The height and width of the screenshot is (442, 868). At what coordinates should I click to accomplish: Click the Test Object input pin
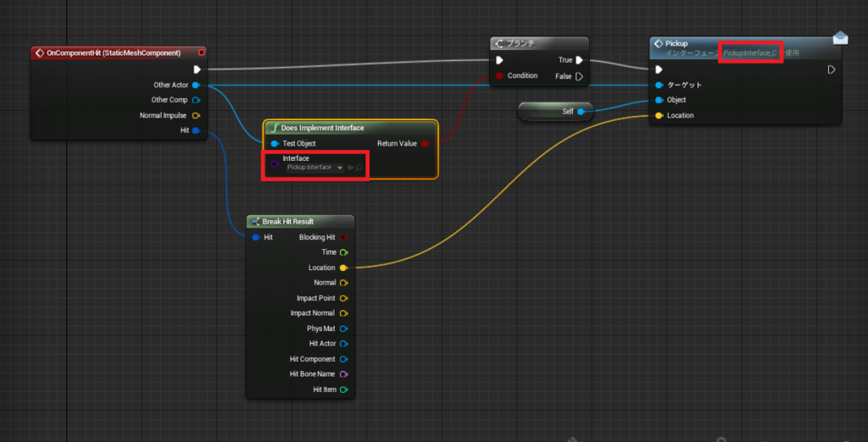coord(275,144)
